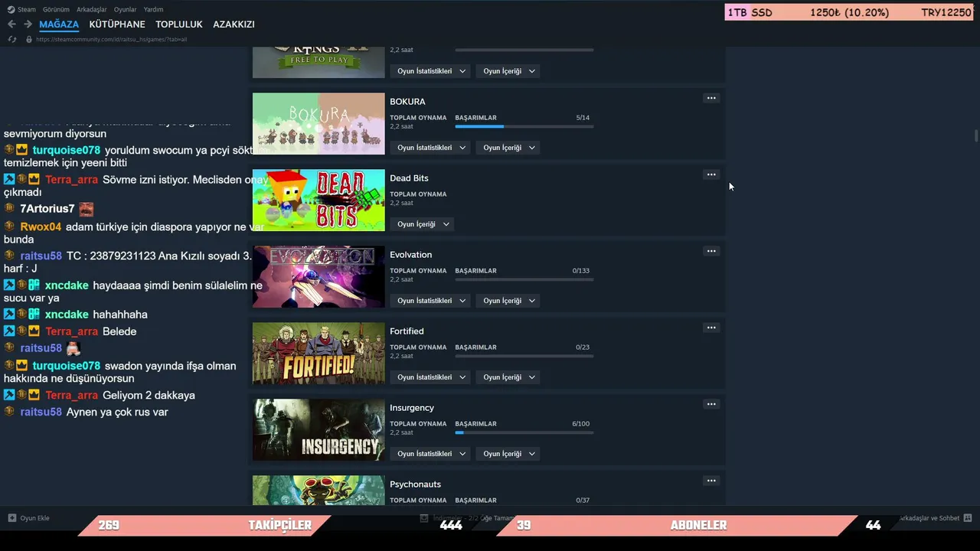The height and width of the screenshot is (551, 980).
Task: Click the plus icon next to Oyun Ekle
Action: [11, 518]
